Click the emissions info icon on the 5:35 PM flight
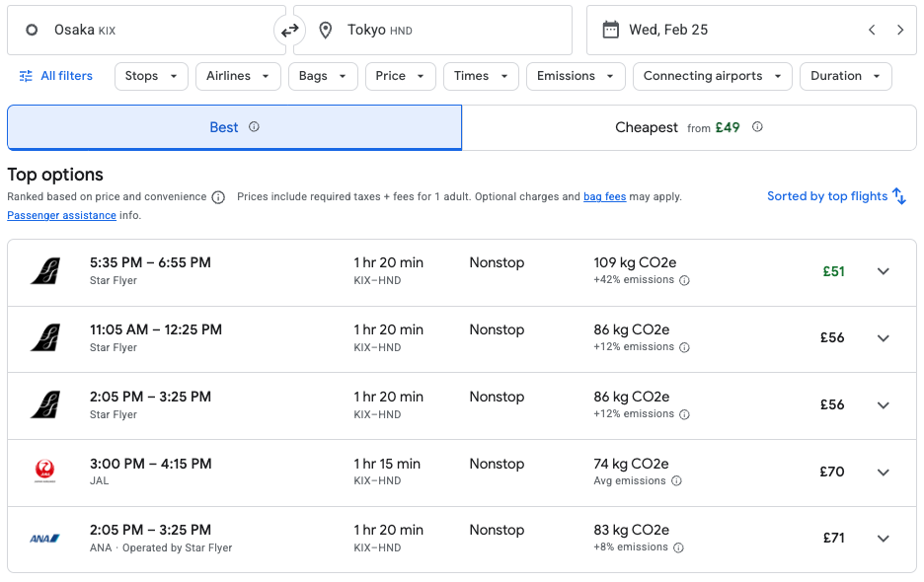 pyautogui.click(x=686, y=280)
